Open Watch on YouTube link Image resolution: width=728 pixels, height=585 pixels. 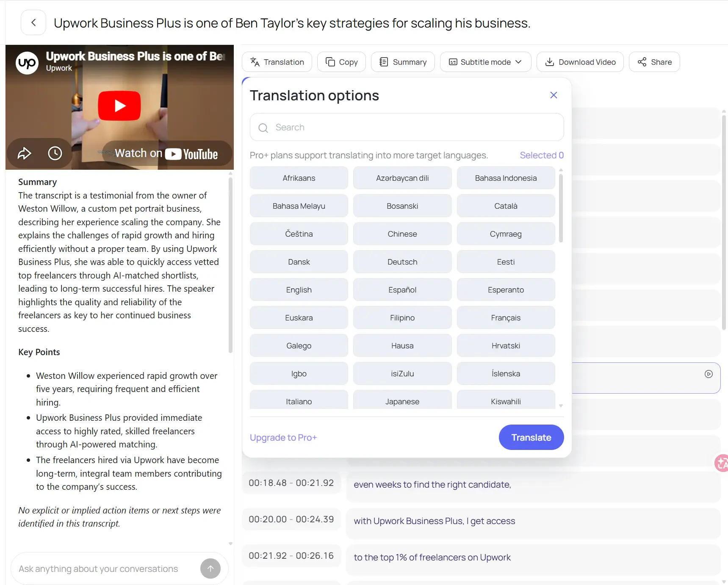(x=166, y=153)
